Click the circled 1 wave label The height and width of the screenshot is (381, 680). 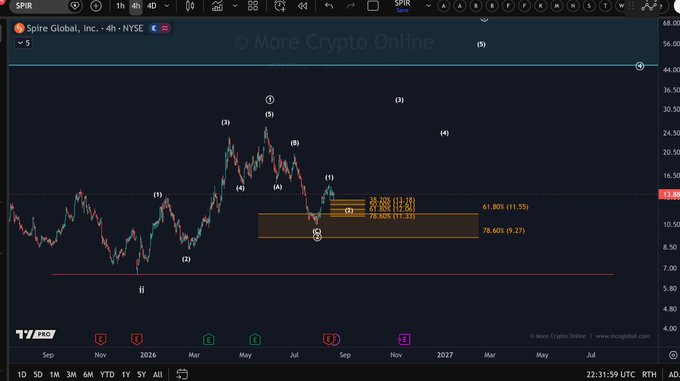coord(270,100)
